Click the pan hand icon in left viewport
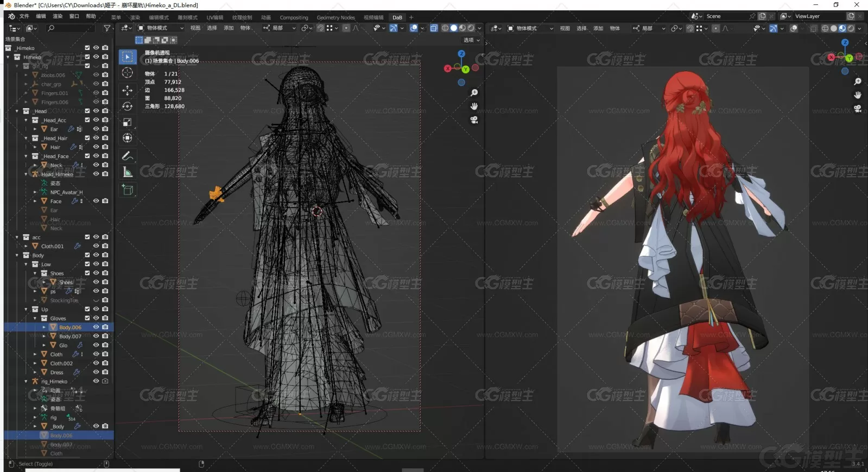This screenshot has height=472, width=868. click(474, 106)
